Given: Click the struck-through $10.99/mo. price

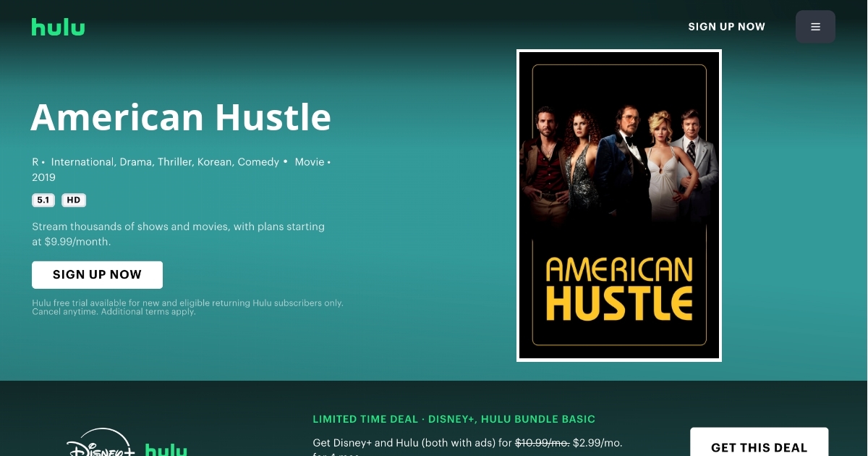Looking at the screenshot, I should coord(542,442).
